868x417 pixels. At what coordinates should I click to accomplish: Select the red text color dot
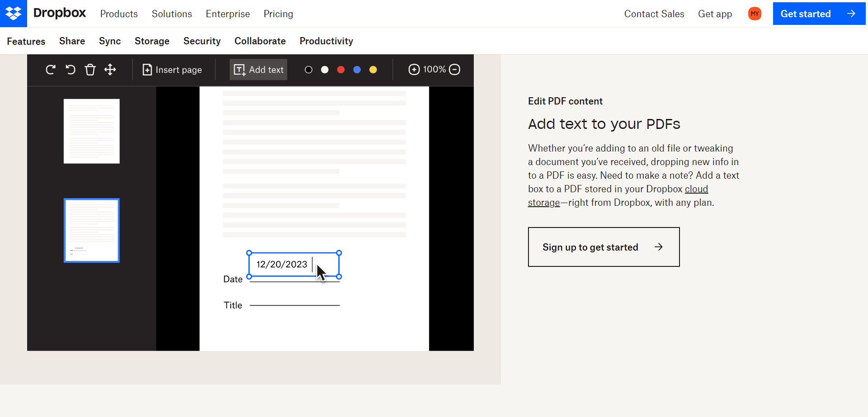coord(340,69)
